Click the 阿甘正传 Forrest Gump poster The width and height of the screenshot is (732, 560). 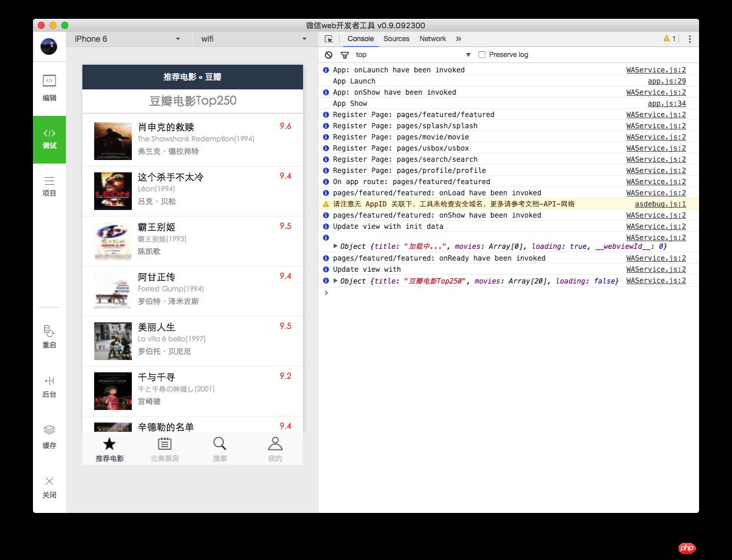tap(113, 291)
